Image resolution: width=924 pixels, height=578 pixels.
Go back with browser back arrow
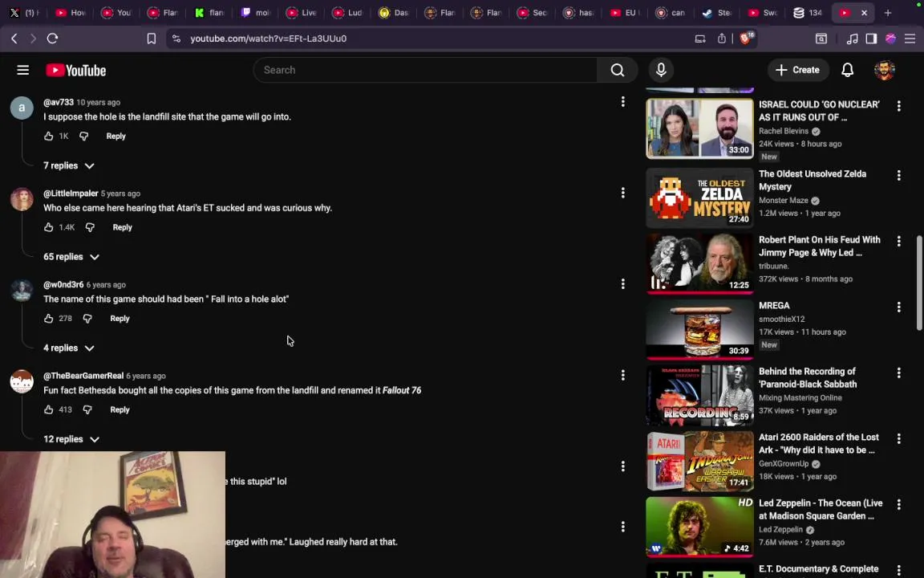pos(14,39)
